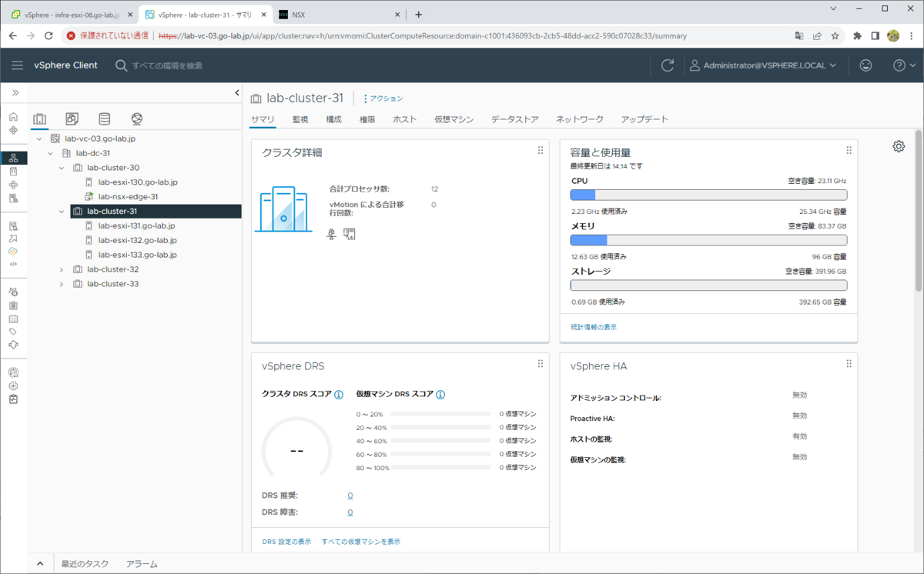Open the feedback smiley icon

(866, 65)
